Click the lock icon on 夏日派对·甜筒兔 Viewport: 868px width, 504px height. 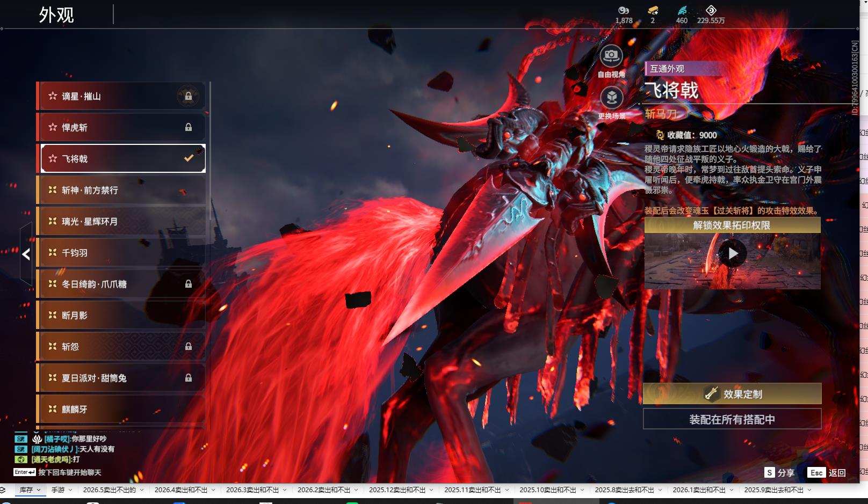point(189,378)
